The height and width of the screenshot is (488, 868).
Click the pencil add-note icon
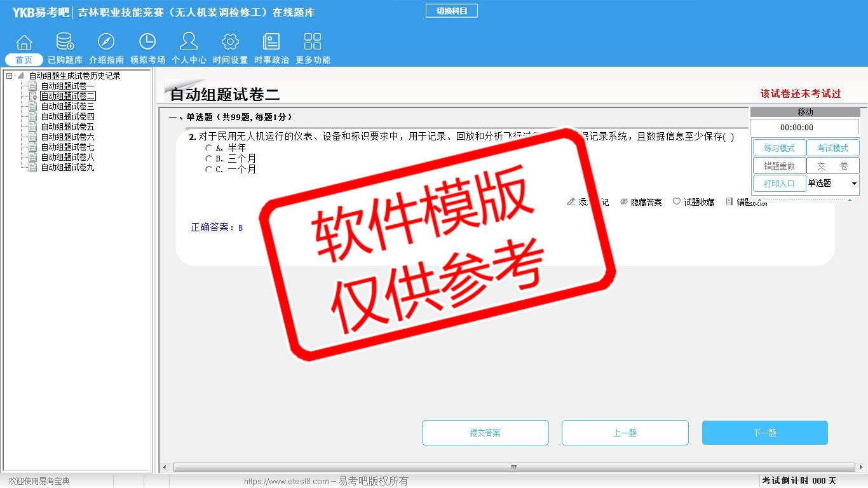pos(571,202)
